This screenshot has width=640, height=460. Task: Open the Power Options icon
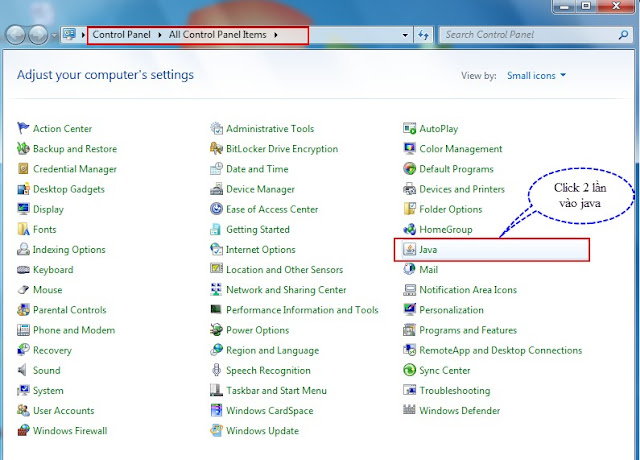216,330
